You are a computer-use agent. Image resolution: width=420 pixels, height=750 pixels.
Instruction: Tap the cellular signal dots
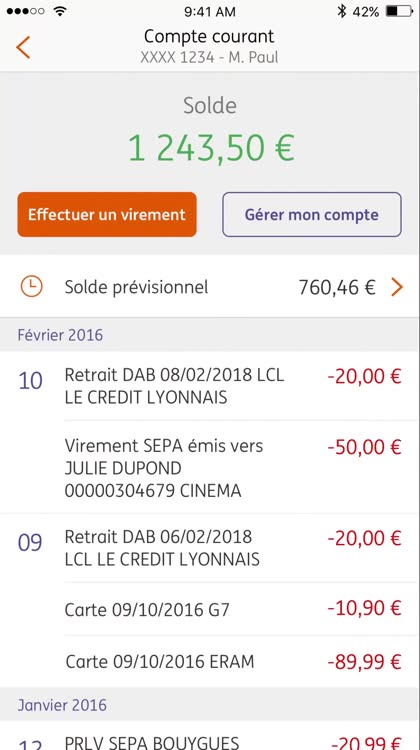tap(26, 11)
